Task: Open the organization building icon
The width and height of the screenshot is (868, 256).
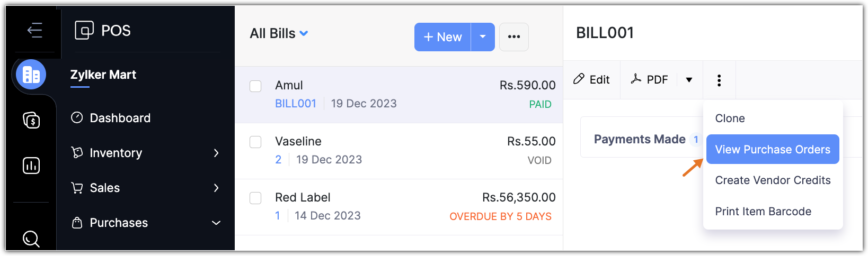Action: pyautogui.click(x=31, y=75)
